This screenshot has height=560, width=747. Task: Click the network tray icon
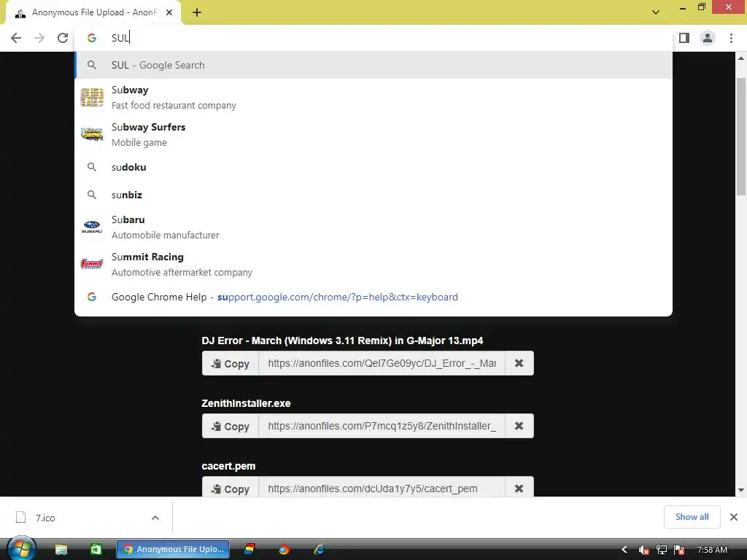click(x=661, y=550)
